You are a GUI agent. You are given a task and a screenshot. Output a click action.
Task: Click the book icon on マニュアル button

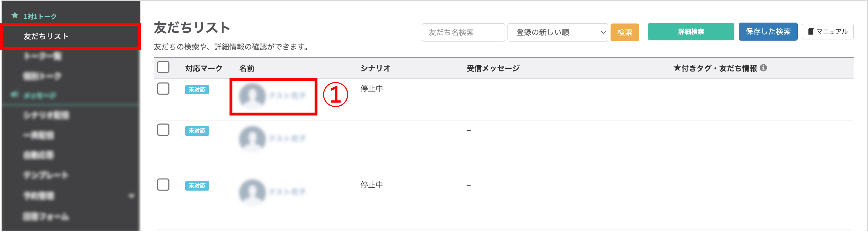pos(811,32)
